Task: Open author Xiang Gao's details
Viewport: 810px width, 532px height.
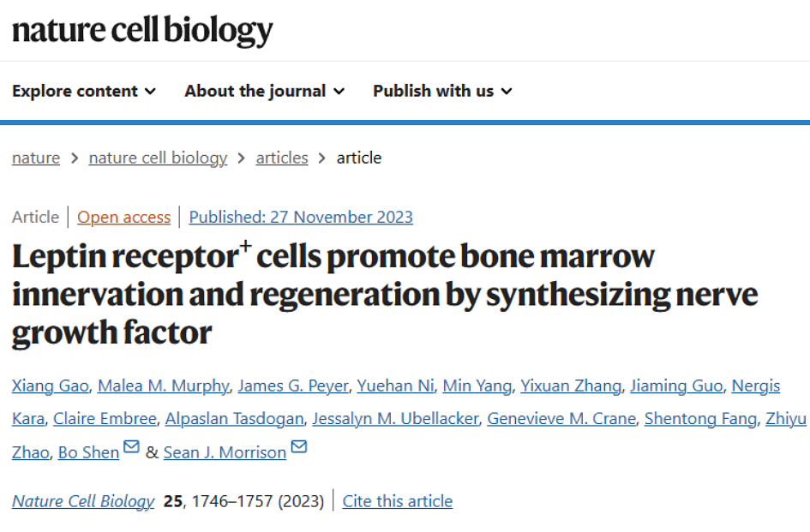Action: coord(50,386)
